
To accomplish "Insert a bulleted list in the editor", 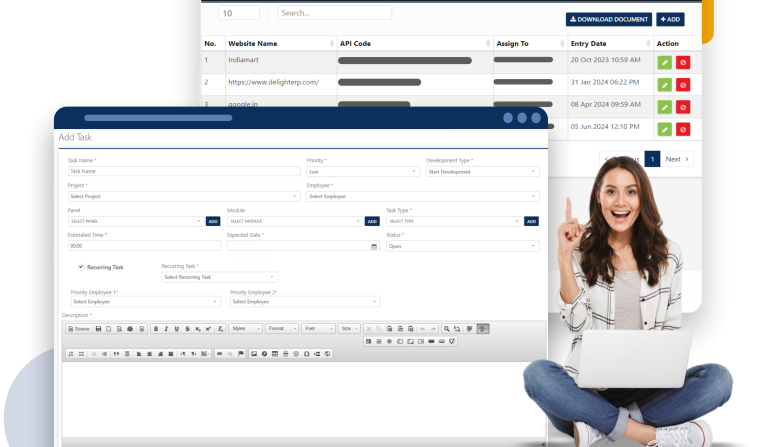I will [x=82, y=354].
